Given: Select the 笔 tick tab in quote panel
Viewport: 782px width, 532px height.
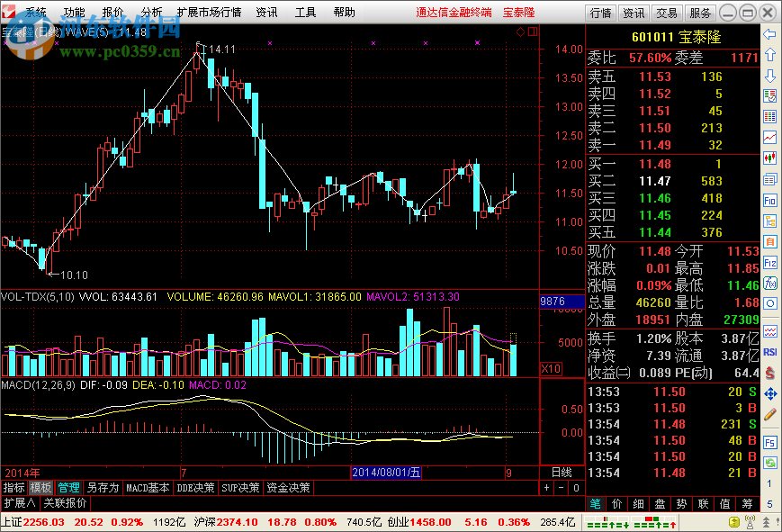Looking at the screenshot, I should click(596, 504).
